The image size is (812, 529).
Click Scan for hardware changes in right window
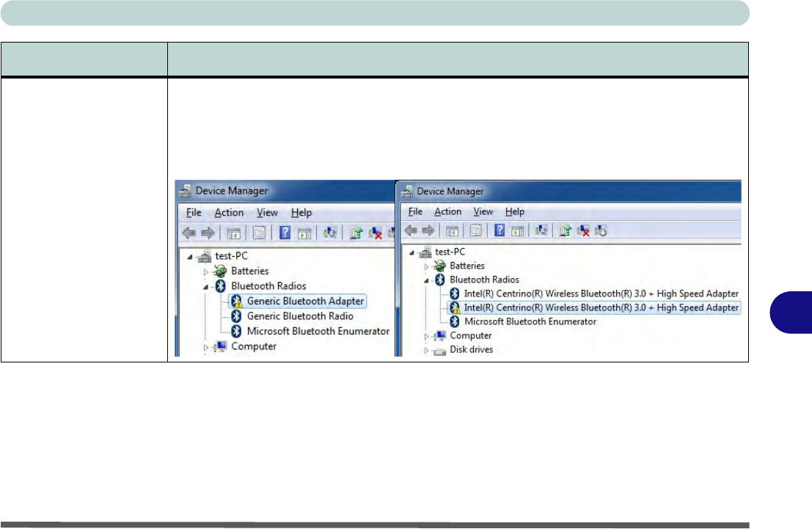point(541,230)
